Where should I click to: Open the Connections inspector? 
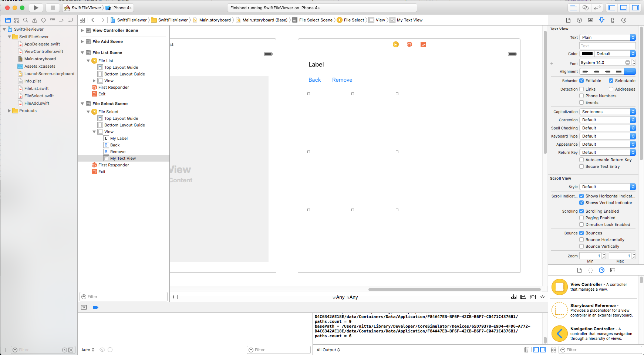[624, 20]
